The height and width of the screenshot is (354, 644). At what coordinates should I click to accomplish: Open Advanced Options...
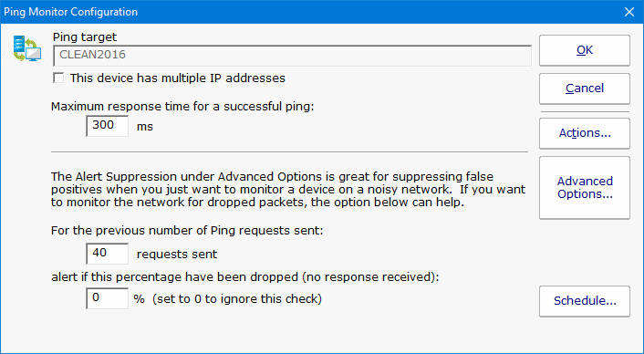pyautogui.click(x=585, y=187)
